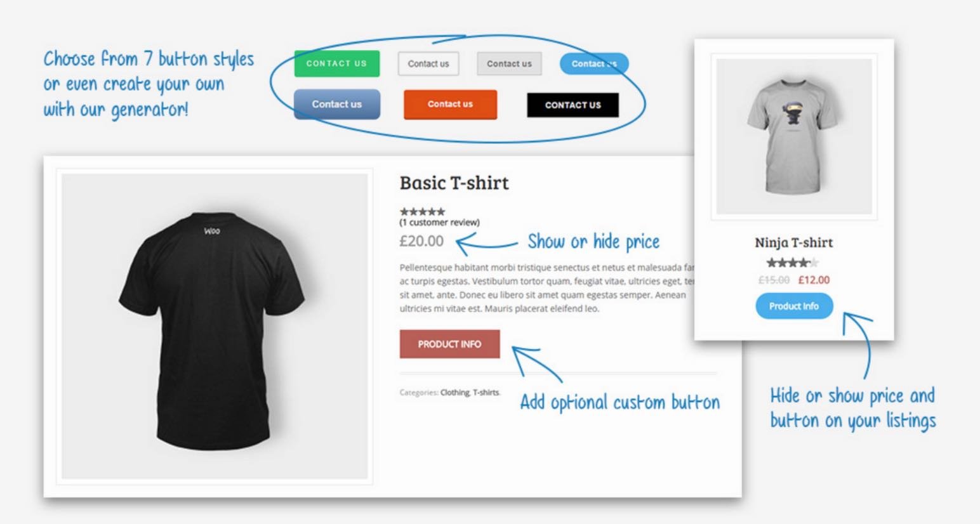Screen dimensions: 980x524
Task: Click the five-star rating on Basic T-shirt
Action: pos(423,211)
